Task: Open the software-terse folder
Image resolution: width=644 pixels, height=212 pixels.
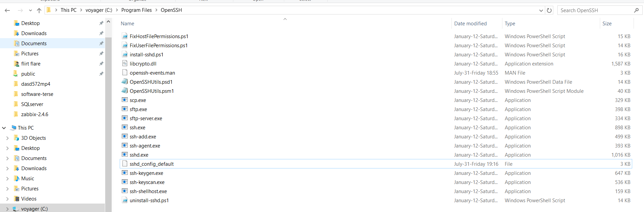Action: point(37,94)
